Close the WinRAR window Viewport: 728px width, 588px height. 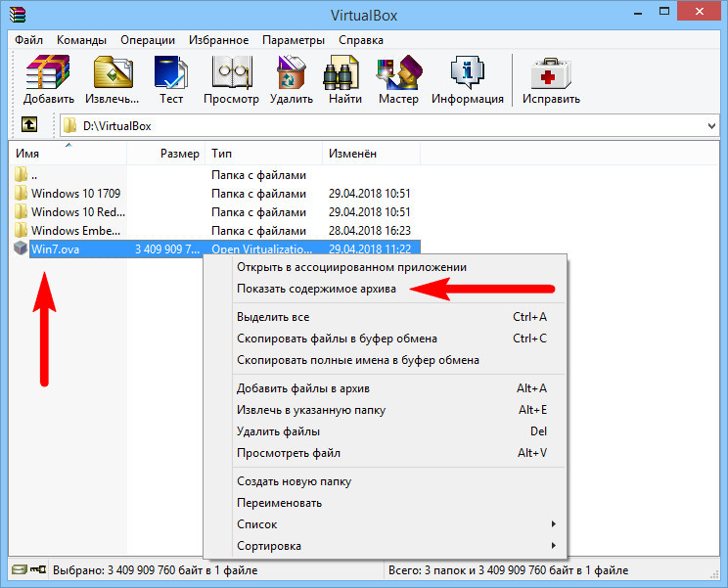click(x=700, y=12)
